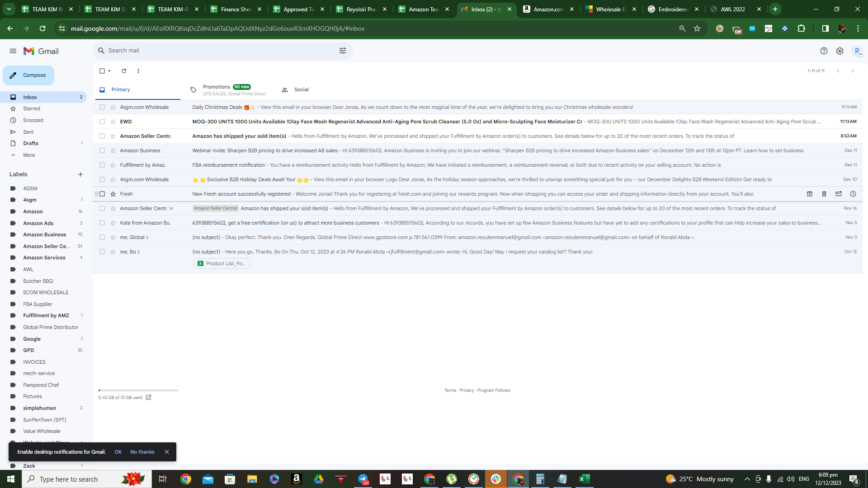Star the me, Global email
This screenshot has width=868, height=488.
(113, 237)
